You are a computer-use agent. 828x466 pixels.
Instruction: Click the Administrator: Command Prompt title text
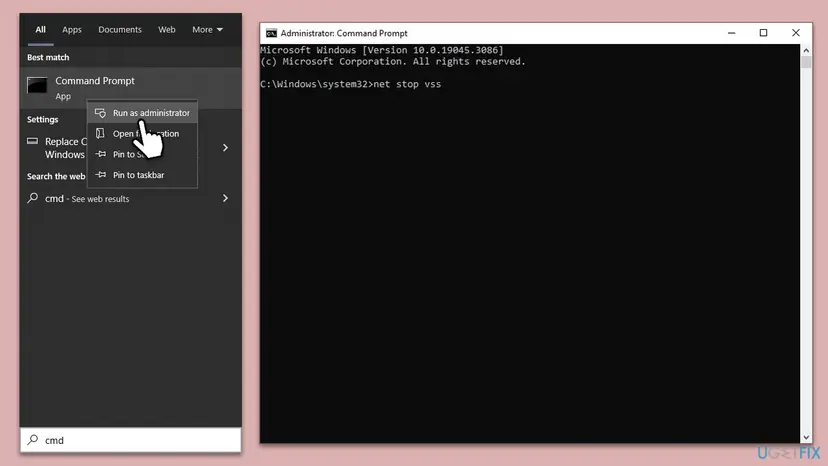344,33
